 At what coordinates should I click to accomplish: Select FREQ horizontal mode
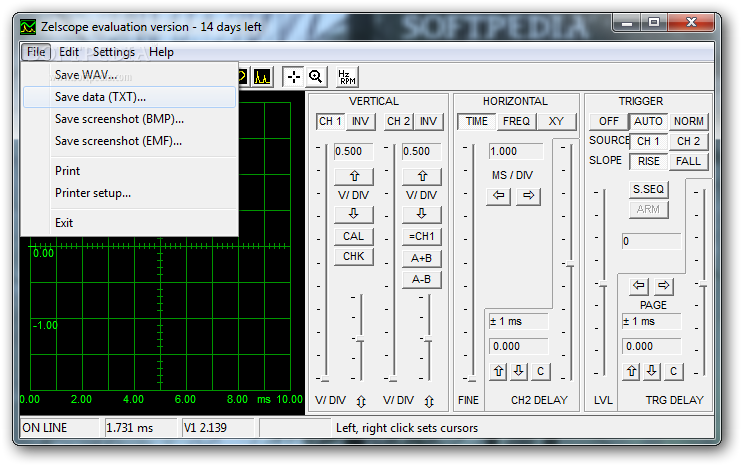pyautogui.click(x=516, y=122)
